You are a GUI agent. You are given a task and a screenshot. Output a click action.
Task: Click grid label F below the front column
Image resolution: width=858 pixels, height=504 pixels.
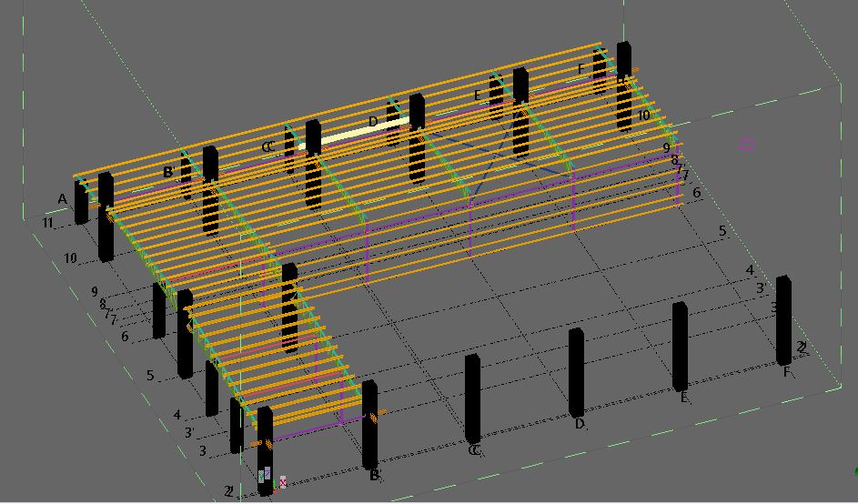click(x=786, y=371)
